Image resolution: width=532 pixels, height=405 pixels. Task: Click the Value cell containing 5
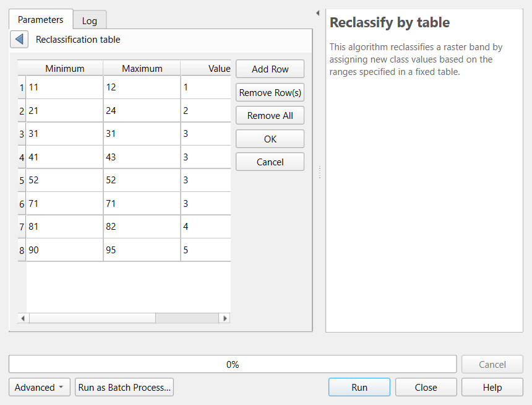(x=206, y=250)
